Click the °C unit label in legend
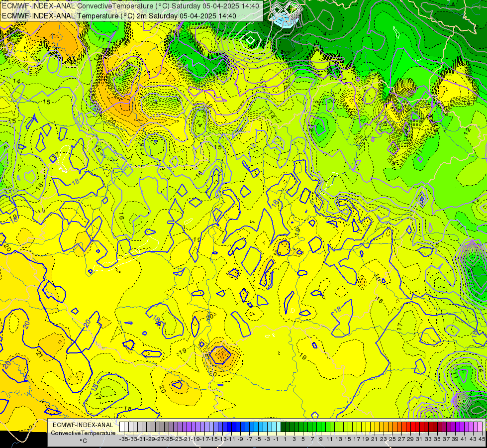The width and height of the screenshot is (487, 448). pyautogui.click(x=83, y=441)
